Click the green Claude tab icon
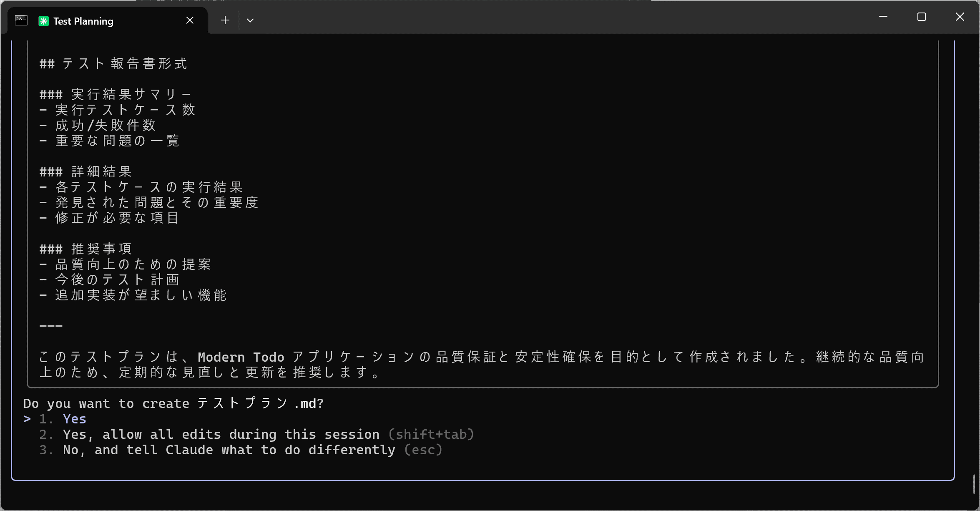 (43, 21)
